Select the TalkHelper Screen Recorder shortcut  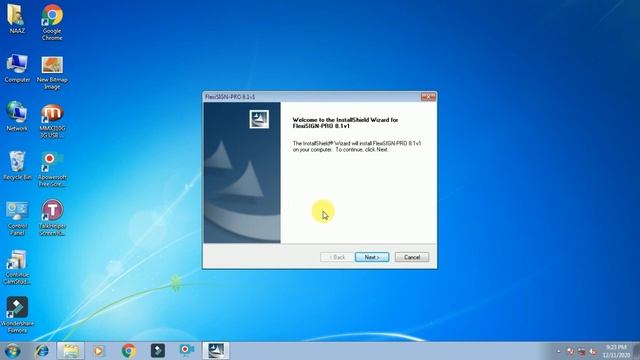point(52,218)
